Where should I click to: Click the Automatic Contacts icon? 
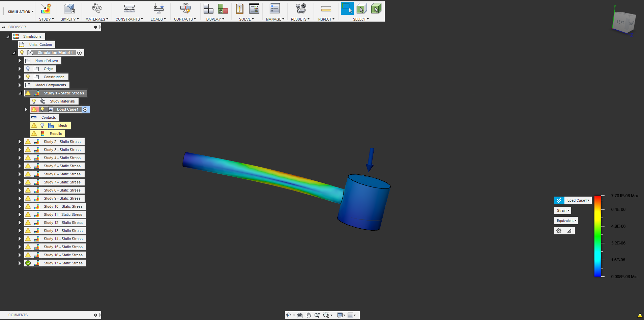pyautogui.click(x=185, y=9)
